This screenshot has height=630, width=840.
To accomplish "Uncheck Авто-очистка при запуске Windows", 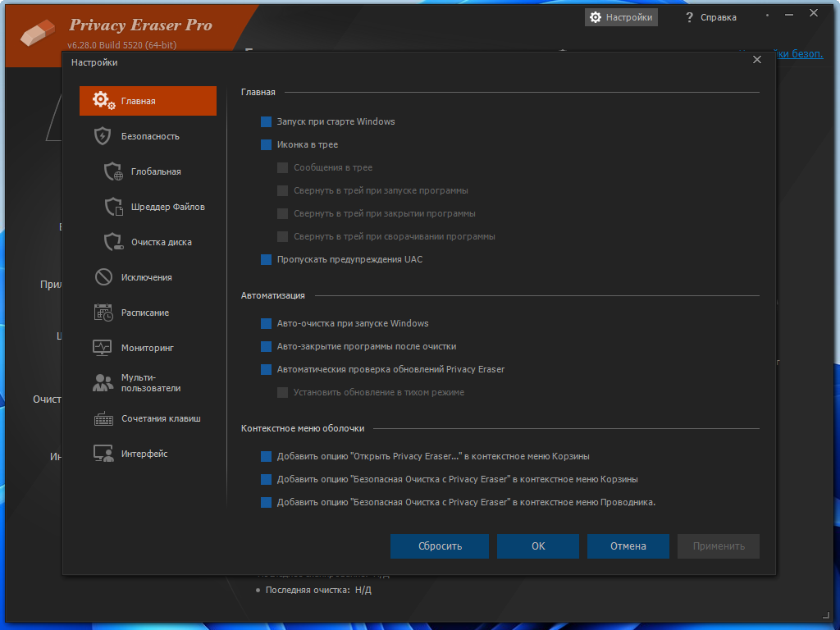I will [x=266, y=323].
